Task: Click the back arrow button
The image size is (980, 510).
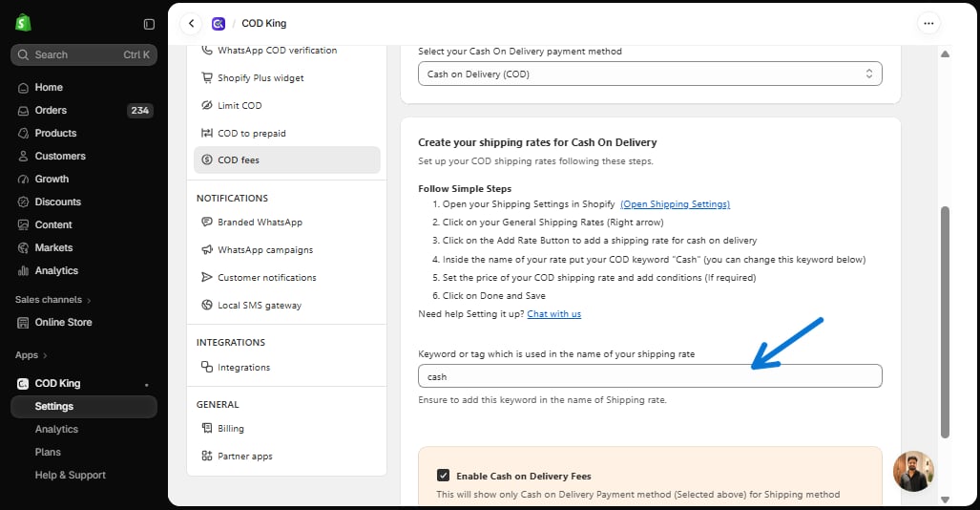Action: (x=191, y=23)
